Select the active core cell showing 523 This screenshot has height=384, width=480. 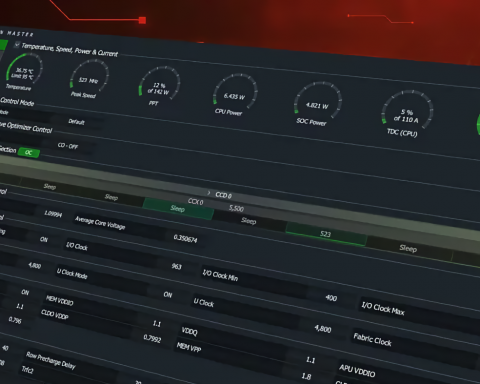pyautogui.click(x=325, y=234)
